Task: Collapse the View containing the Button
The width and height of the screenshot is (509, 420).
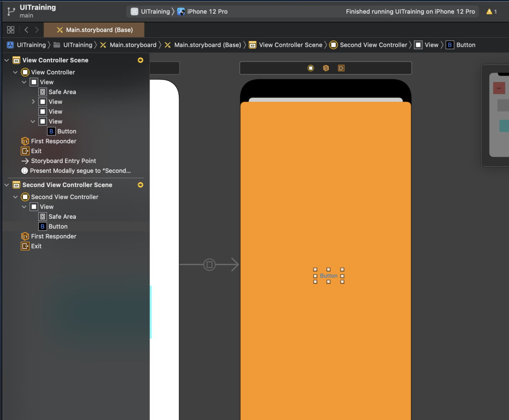Action: pos(33,121)
